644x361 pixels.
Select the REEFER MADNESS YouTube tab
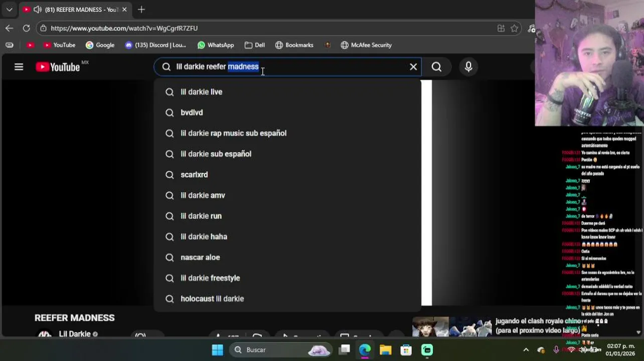pyautogui.click(x=74, y=10)
